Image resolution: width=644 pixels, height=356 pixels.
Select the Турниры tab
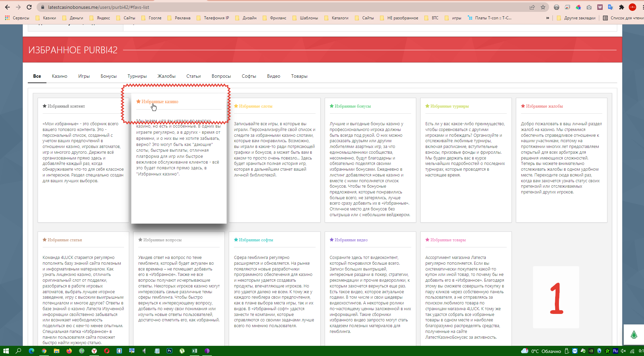[x=137, y=76]
